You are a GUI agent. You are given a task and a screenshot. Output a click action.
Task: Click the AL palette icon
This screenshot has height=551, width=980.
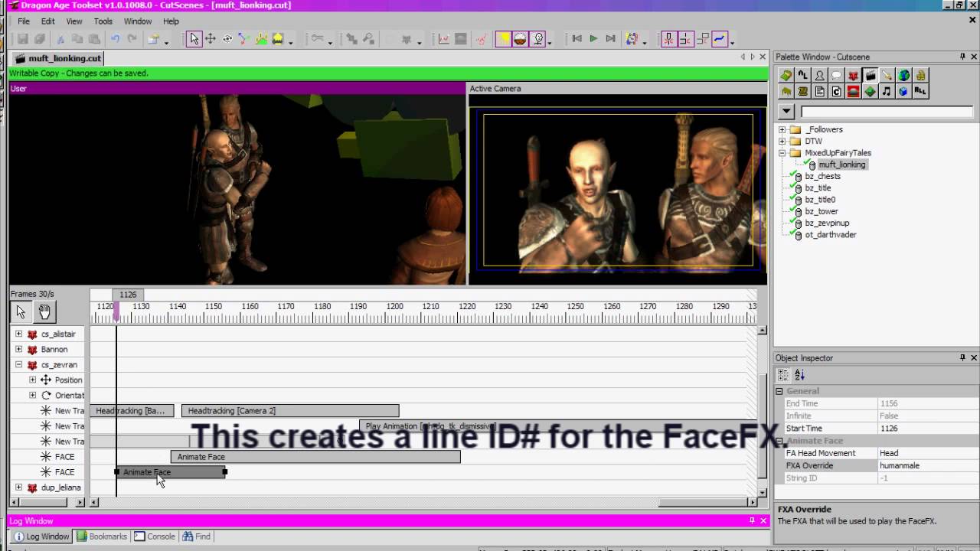pyautogui.click(x=802, y=75)
